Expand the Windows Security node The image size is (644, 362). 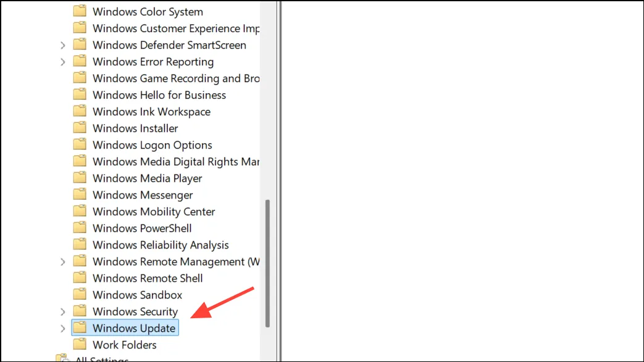point(63,312)
